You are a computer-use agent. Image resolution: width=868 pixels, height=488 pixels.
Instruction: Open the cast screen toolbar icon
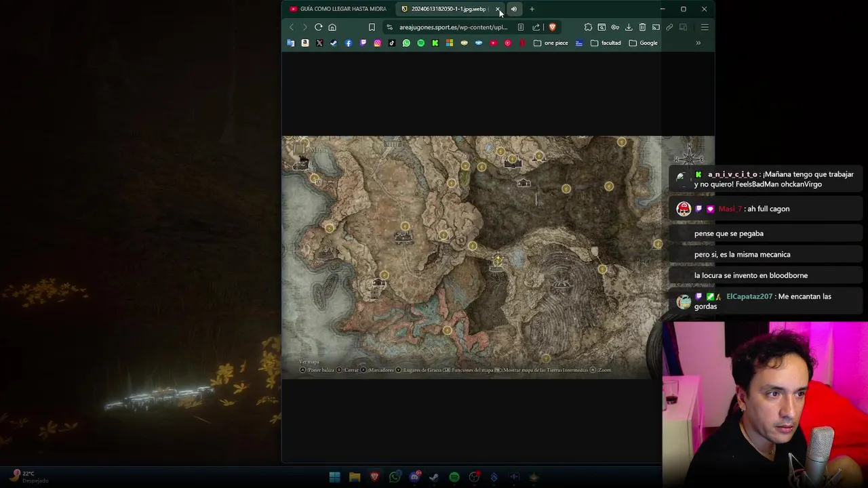coord(656,27)
